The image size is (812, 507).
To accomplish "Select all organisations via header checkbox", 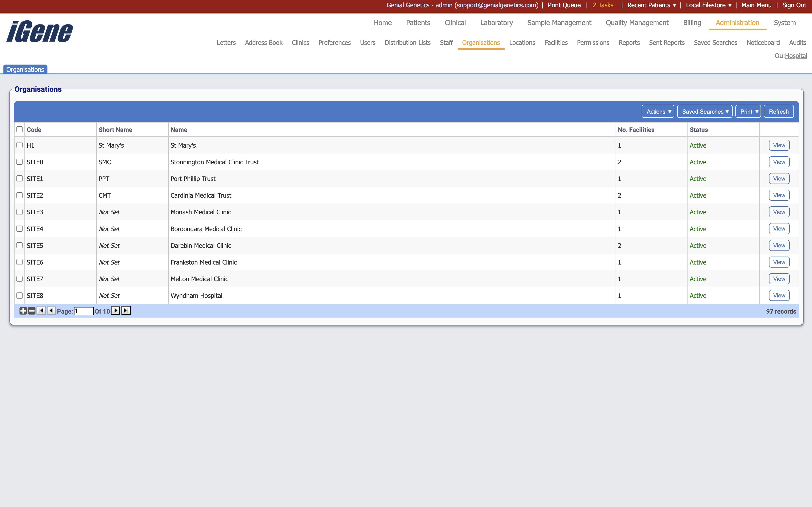I will point(19,129).
